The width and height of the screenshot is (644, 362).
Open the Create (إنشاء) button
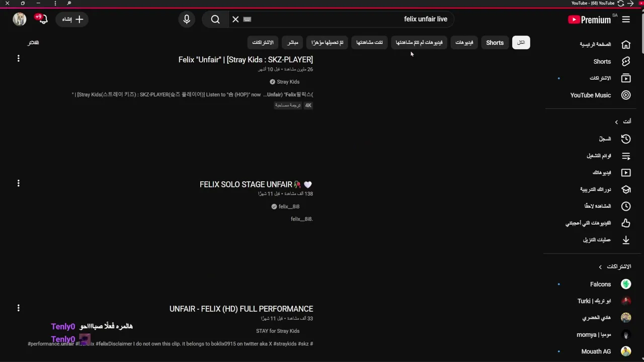(72, 19)
